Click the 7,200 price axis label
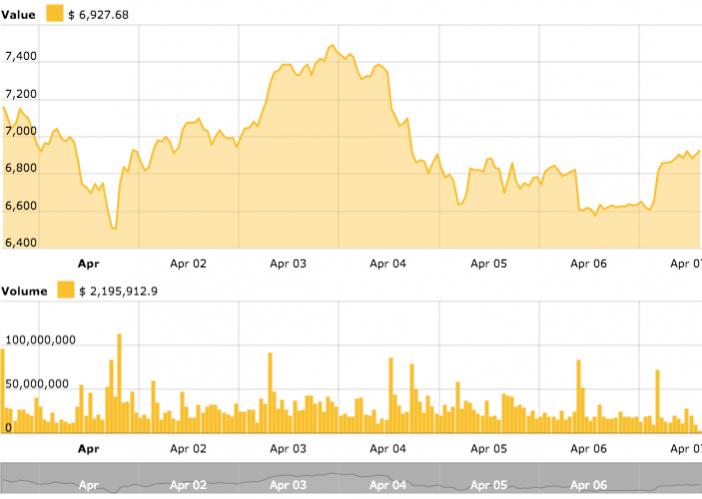This screenshot has width=702, height=499. (21, 94)
